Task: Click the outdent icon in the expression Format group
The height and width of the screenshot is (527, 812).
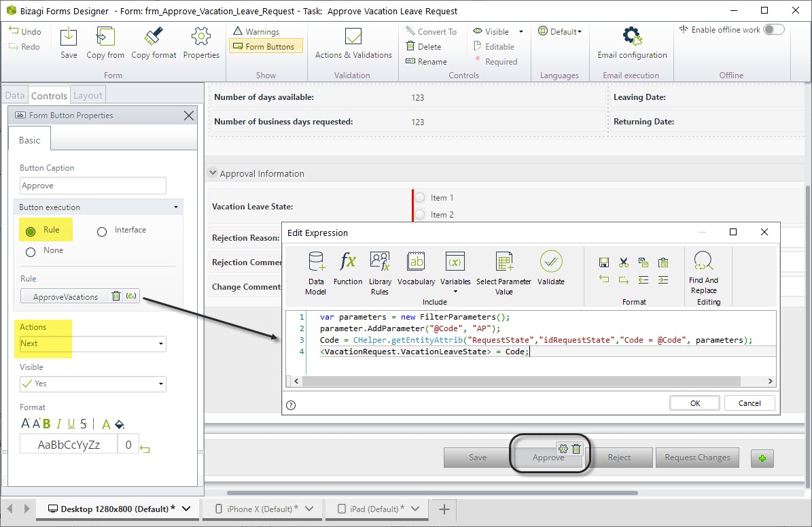Action: [643, 280]
